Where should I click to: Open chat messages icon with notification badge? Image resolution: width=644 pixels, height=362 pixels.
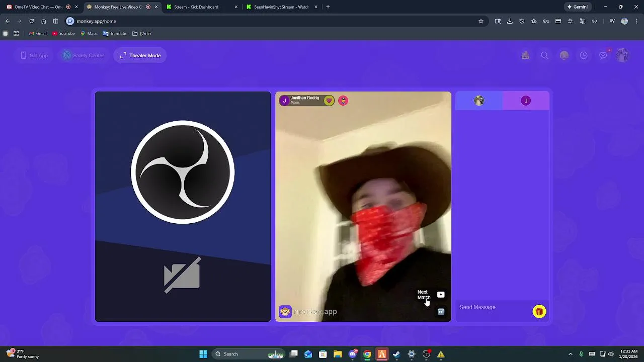[603, 55]
